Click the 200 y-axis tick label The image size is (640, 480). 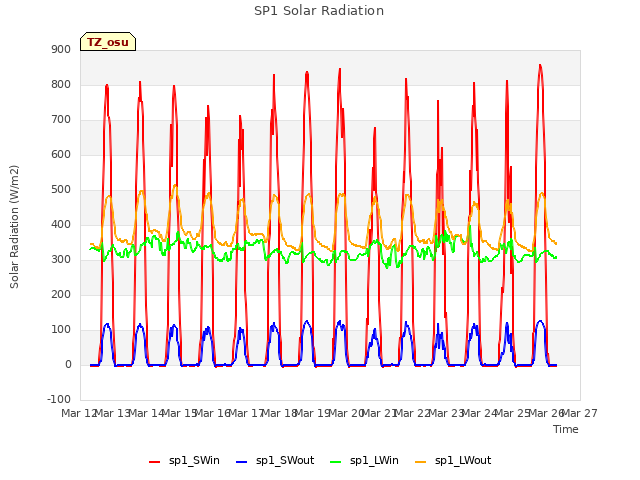pos(61,294)
